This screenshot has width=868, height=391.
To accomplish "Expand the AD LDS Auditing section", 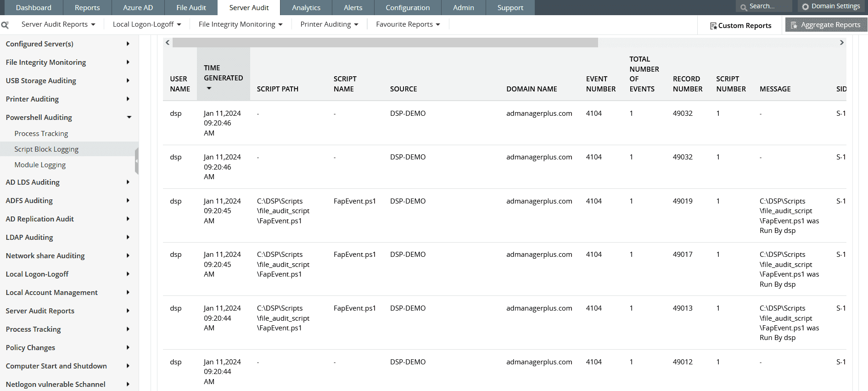I will point(128,182).
